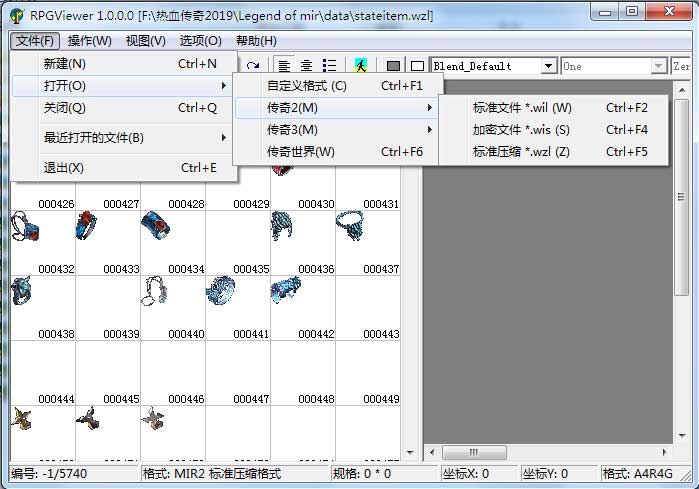Select the gray background fill icon
Image resolution: width=699 pixels, height=489 pixels.
pyautogui.click(x=393, y=66)
